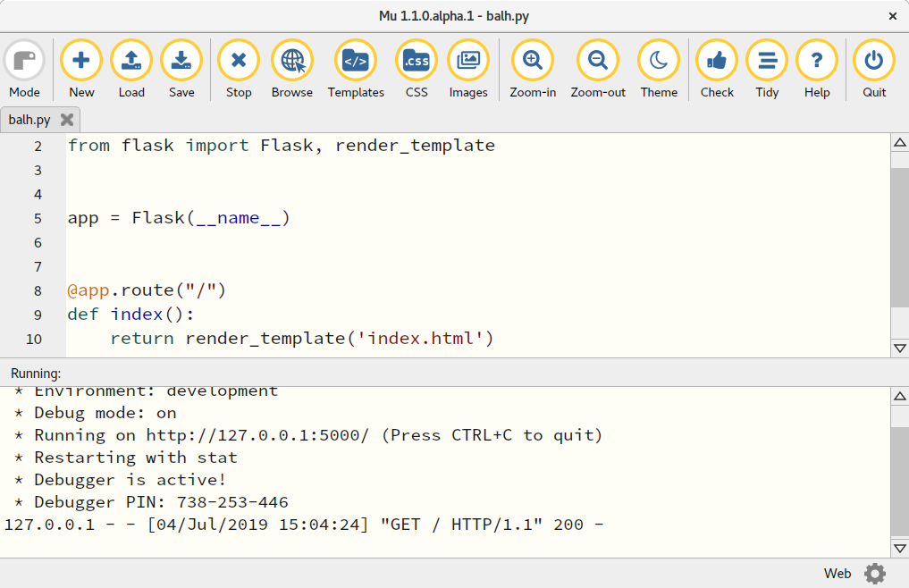Screen dimensions: 909x588
Task: Click the 'Running:' panel label
Action: (x=36, y=374)
